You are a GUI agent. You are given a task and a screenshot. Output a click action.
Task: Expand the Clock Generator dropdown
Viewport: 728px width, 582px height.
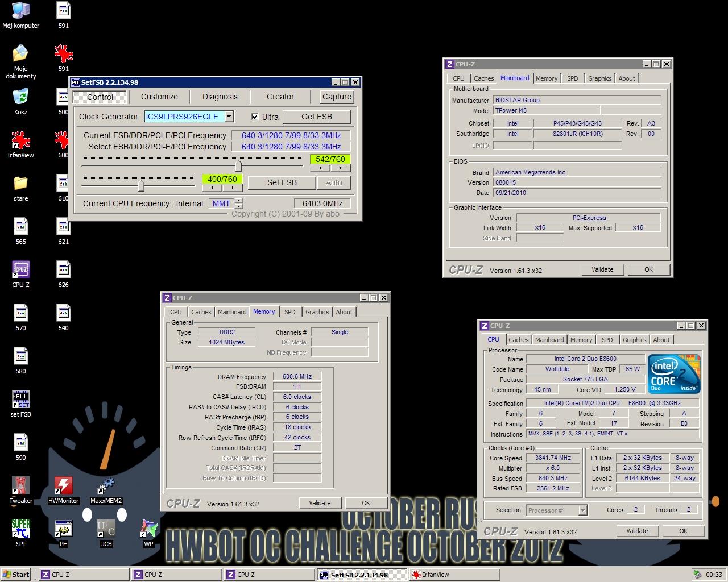pos(229,117)
